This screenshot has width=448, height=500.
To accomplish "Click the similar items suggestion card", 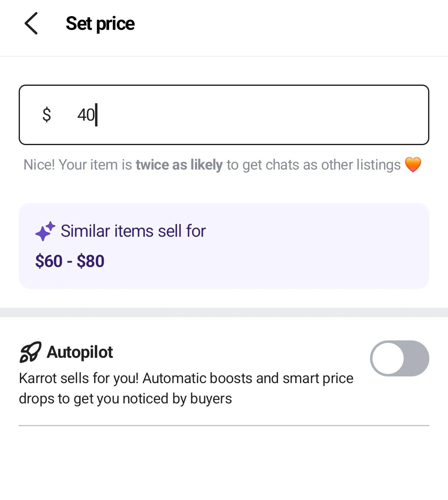I will tap(224, 246).
